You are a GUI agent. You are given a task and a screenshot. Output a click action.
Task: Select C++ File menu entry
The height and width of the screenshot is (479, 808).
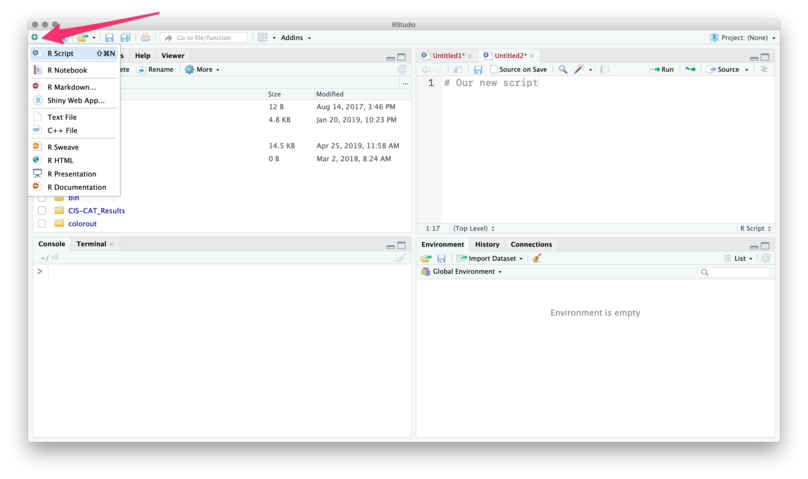(74, 130)
